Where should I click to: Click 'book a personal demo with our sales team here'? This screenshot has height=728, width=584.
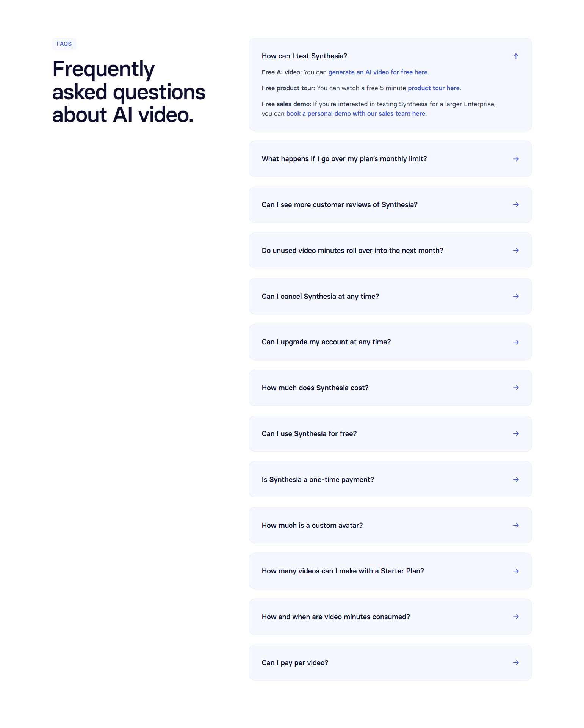click(x=355, y=113)
